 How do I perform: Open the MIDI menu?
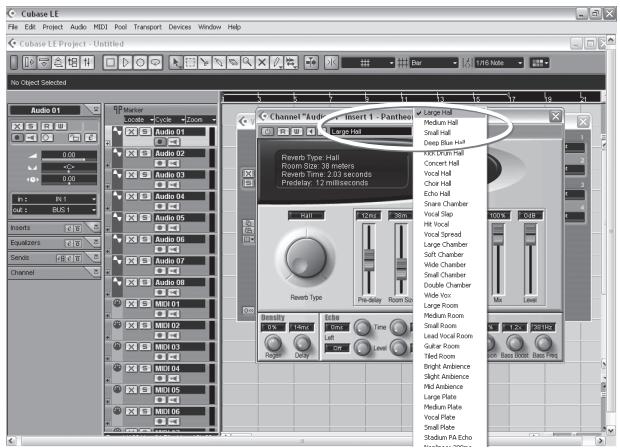[100, 27]
